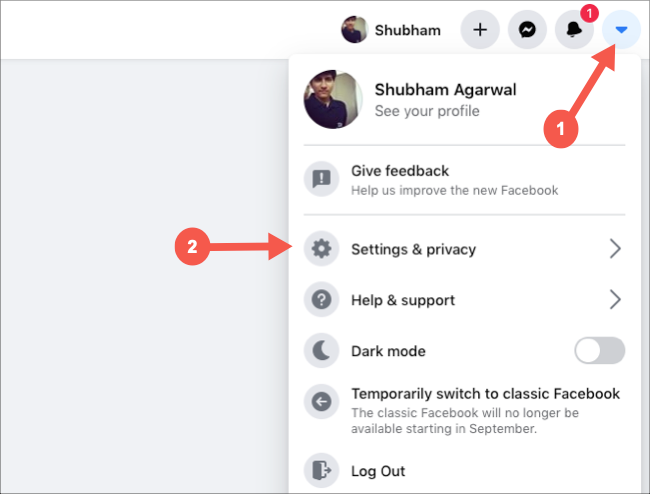
Task: Click Temporarily switch to classic Facebook
Action: coord(485,394)
